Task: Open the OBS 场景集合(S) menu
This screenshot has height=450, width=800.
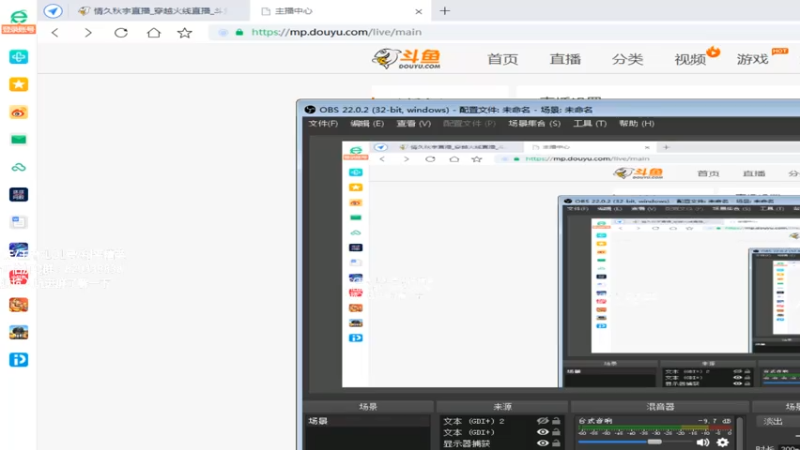Action: [x=534, y=123]
